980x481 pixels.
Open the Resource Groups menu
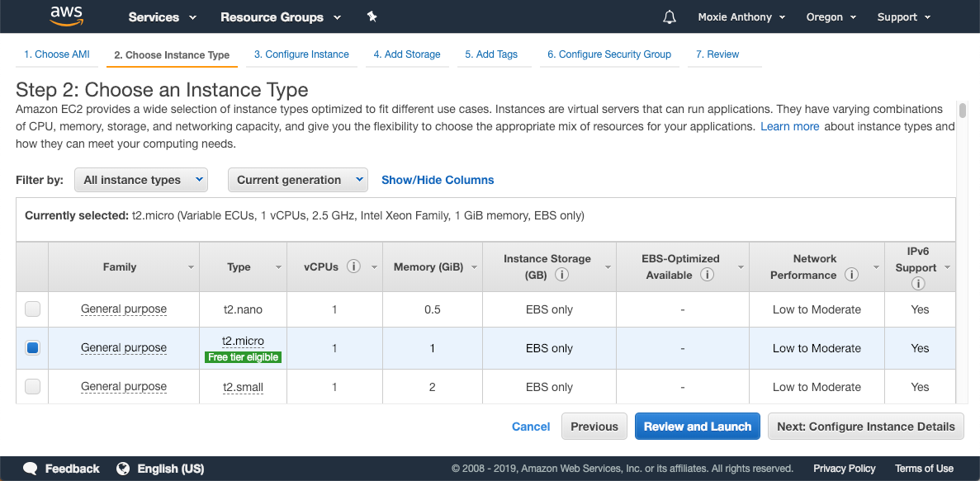tap(281, 17)
